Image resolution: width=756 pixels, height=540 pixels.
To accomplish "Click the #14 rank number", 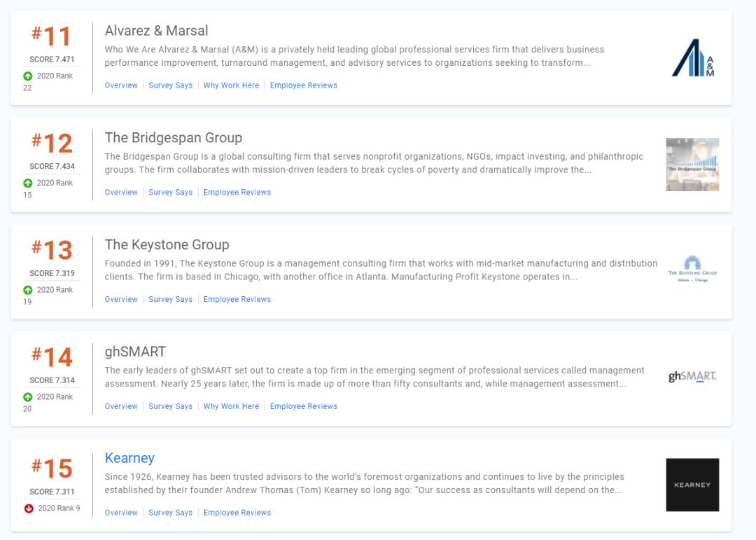I will pyautogui.click(x=52, y=358).
